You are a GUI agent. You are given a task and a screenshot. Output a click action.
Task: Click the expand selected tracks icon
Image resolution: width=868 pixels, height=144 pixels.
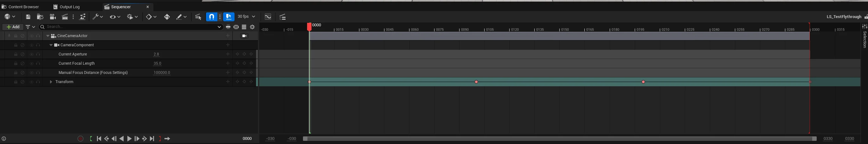coord(236,27)
